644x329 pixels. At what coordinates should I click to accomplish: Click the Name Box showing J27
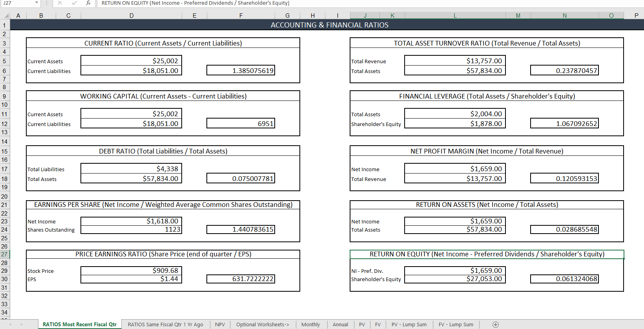pos(18,3)
